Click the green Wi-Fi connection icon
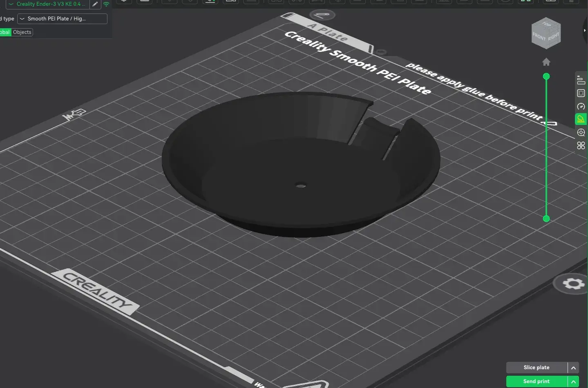 (106, 4)
